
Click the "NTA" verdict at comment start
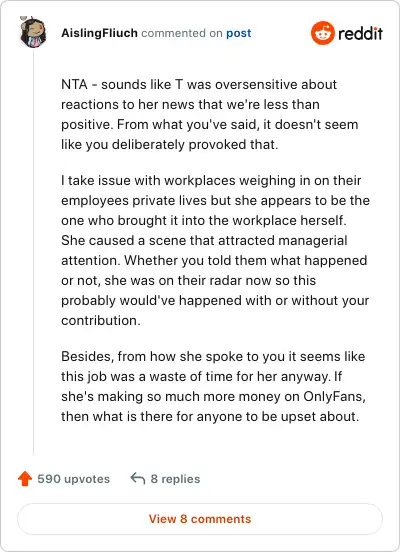pos(74,84)
